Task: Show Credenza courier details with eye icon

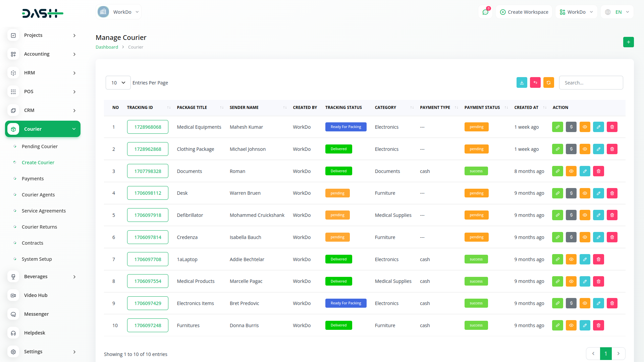Action: (585, 237)
